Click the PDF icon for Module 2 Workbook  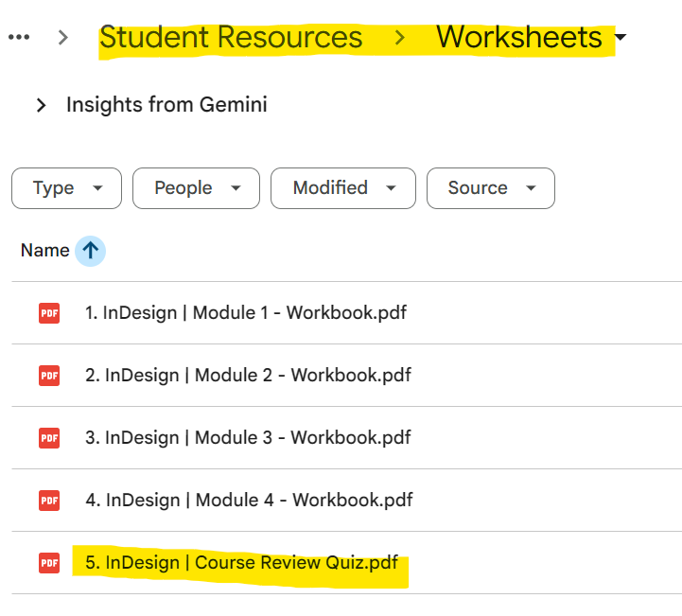(49, 376)
